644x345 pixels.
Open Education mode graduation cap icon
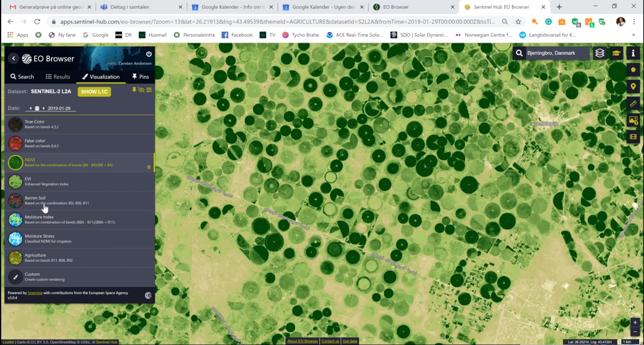click(616, 53)
